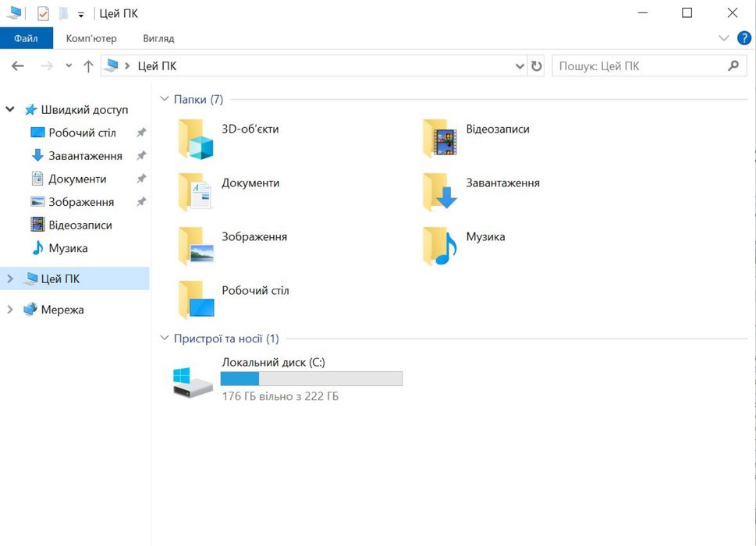The height and width of the screenshot is (546, 756).
Task: Click the 3D-об'єкти folder label
Action: pyautogui.click(x=250, y=129)
